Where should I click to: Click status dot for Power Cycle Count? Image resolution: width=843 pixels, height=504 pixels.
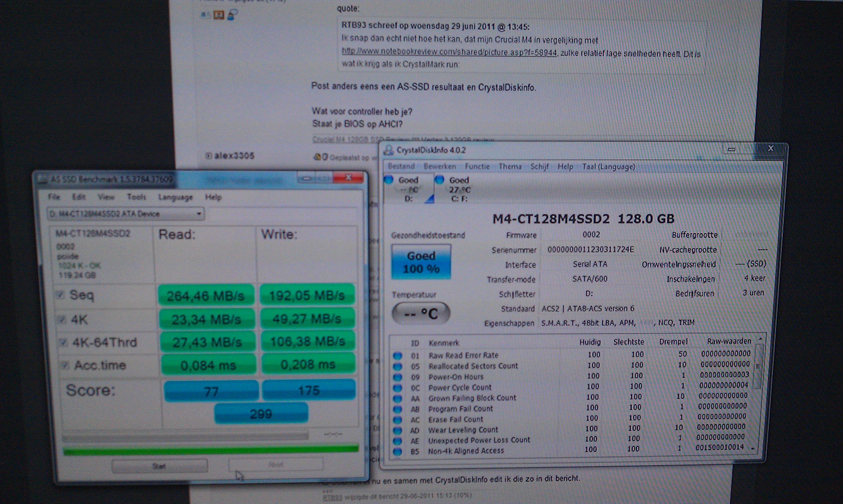[x=397, y=388]
